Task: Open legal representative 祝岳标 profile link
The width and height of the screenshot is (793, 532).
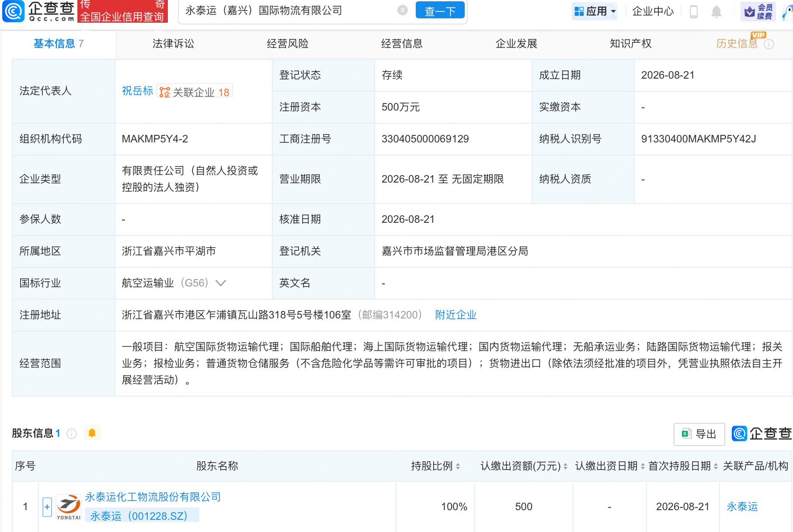Action: pos(137,91)
